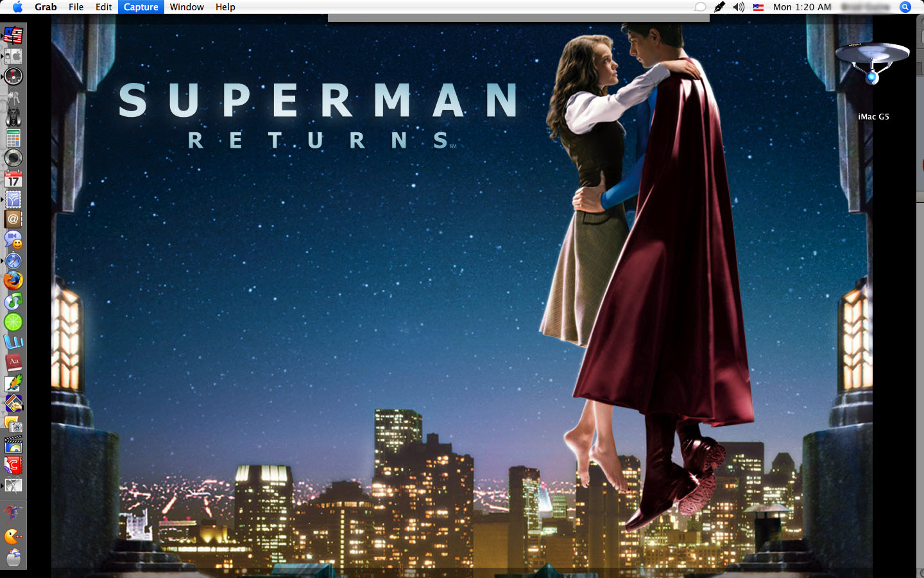The image size is (924, 578).
Task: Launch iChat with smiley icon
Action: (x=13, y=240)
